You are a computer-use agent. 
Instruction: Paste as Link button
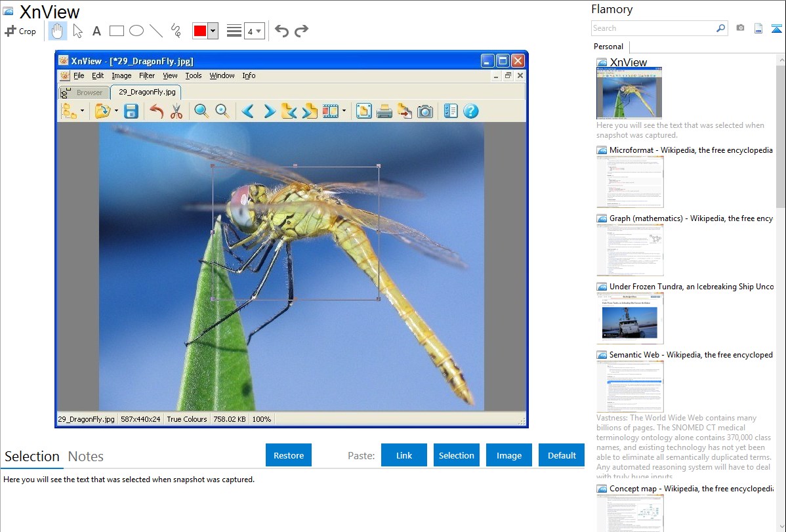(404, 455)
